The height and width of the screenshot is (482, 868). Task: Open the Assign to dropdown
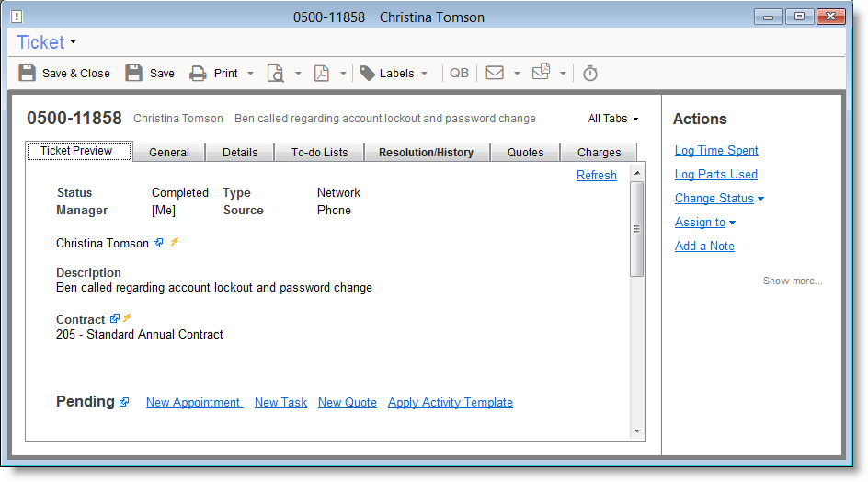pos(704,223)
